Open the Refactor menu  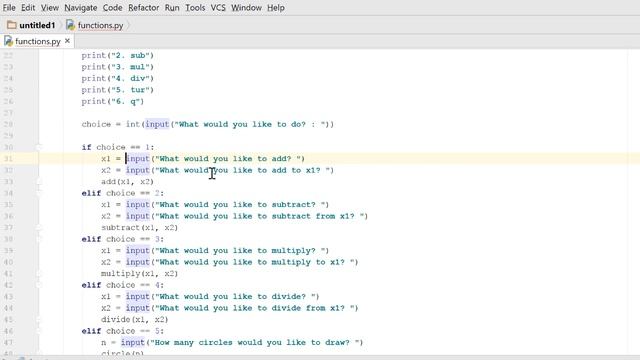143,8
